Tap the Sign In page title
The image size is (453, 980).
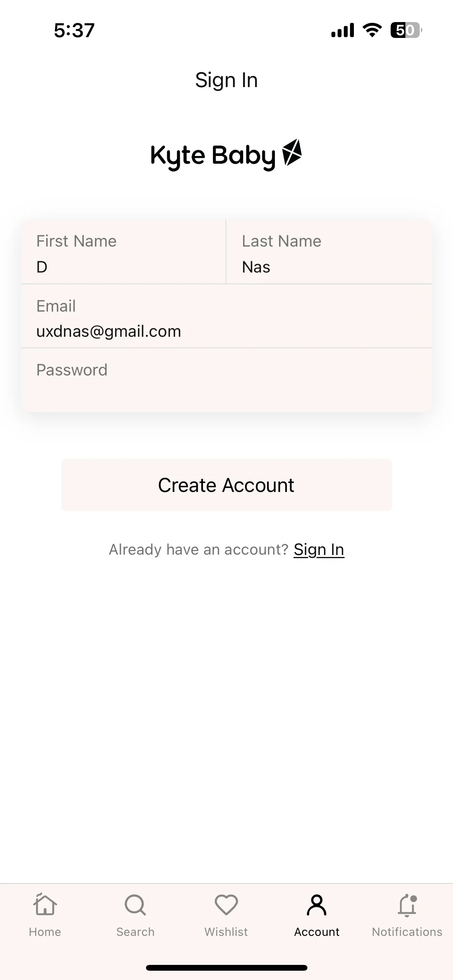[226, 80]
